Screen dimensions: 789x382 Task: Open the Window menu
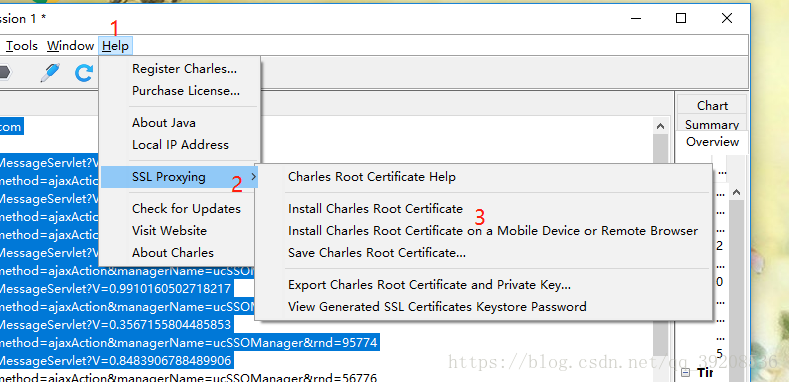(x=70, y=46)
